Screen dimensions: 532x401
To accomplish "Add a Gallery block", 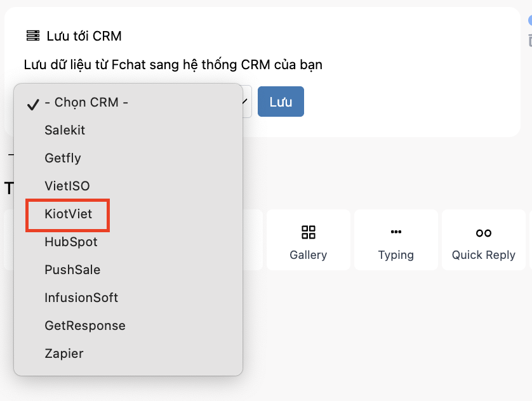I will 309,240.
